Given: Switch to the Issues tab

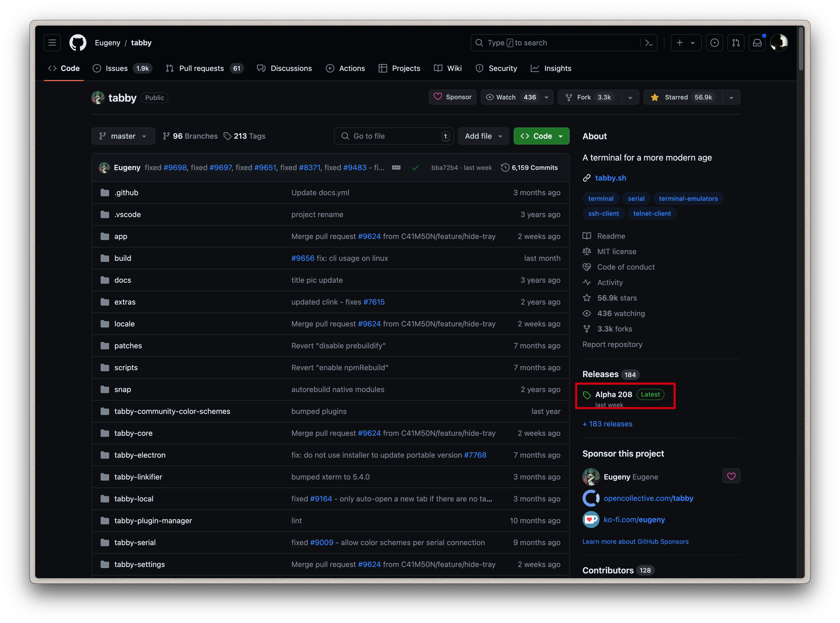Looking at the screenshot, I should 122,68.
